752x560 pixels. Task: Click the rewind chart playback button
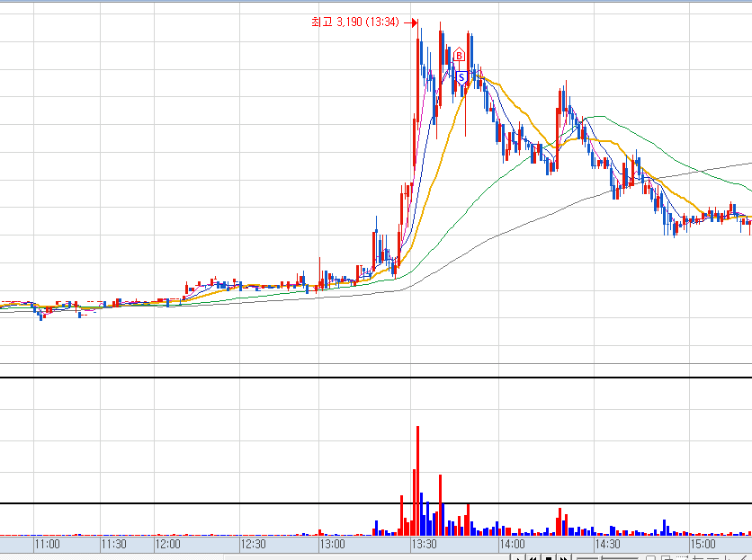click(x=533, y=557)
